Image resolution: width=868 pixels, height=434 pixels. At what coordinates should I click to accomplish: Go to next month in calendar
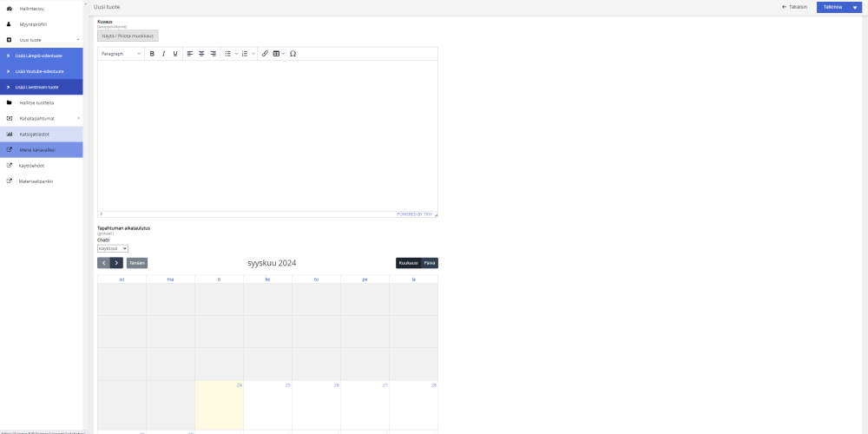[x=116, y=263]
